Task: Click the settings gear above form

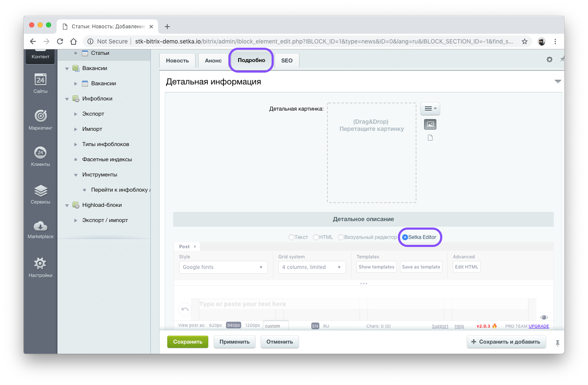Action: (549, 60)
